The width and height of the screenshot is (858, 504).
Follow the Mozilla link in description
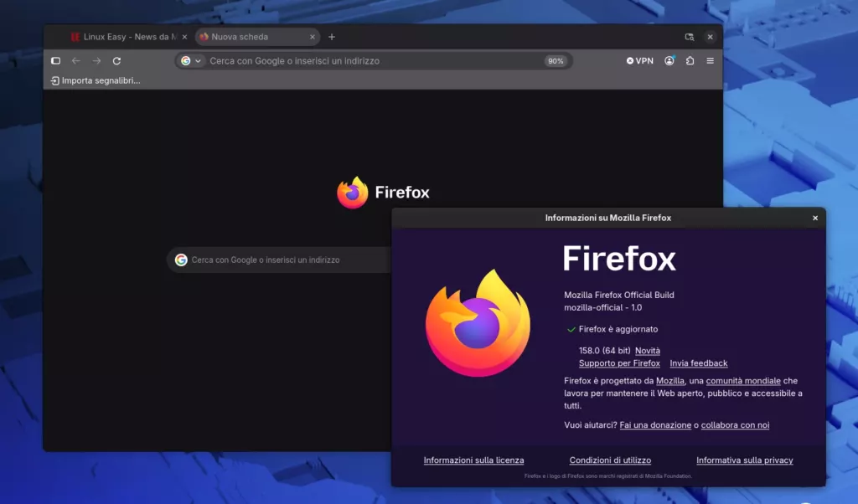[x=670, y=380]
